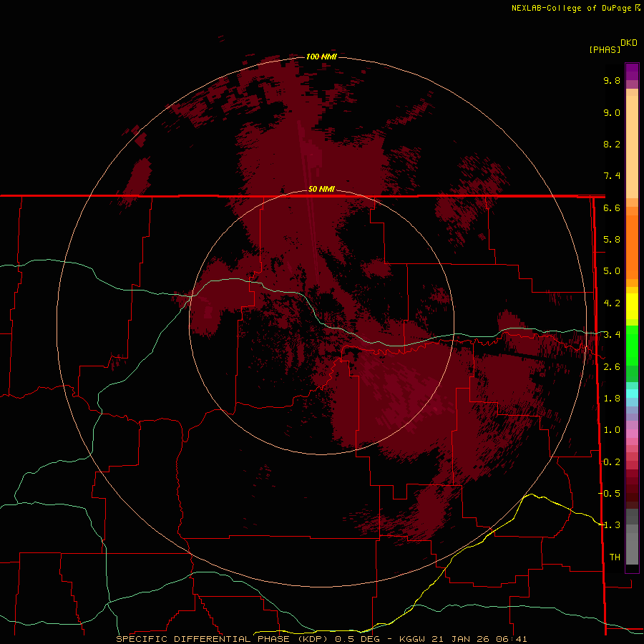
Task: Click the pink segment of the color bar
Action: (632, 434)
